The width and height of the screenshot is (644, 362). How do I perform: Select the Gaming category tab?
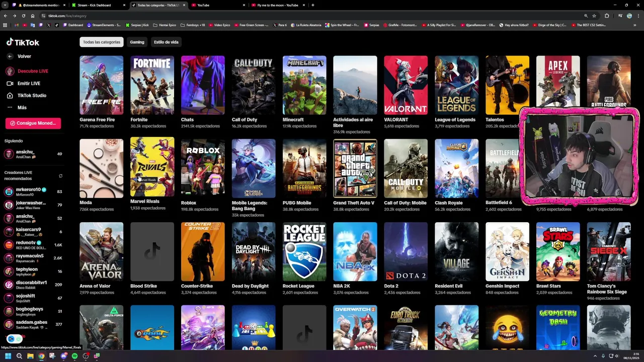[137, 42]
